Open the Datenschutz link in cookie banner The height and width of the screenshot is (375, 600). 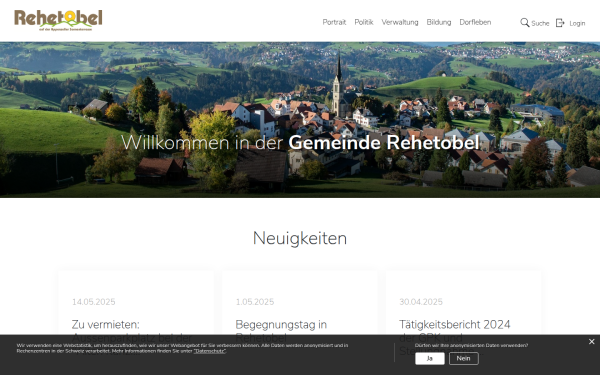tap(210, 351)
